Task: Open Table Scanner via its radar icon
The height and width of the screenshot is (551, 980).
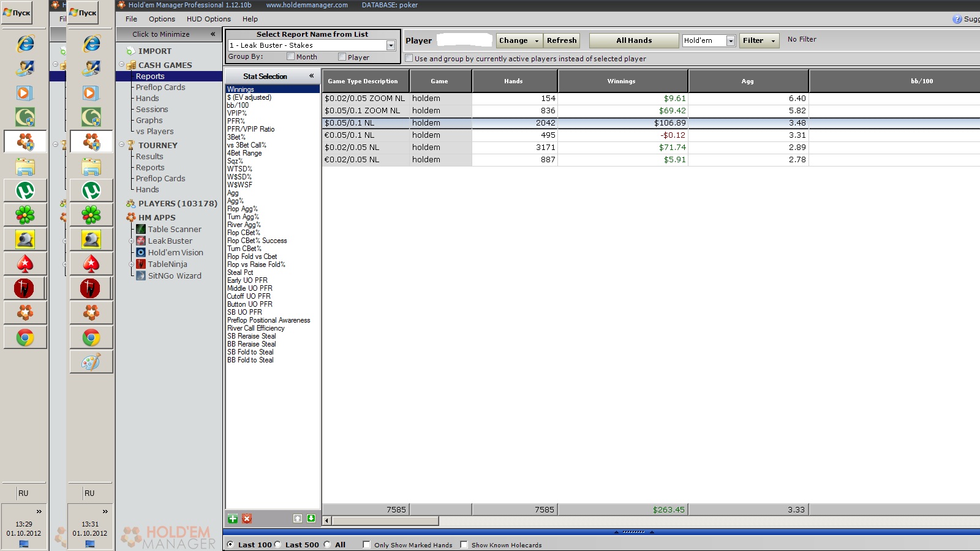Action: (141, 229)
